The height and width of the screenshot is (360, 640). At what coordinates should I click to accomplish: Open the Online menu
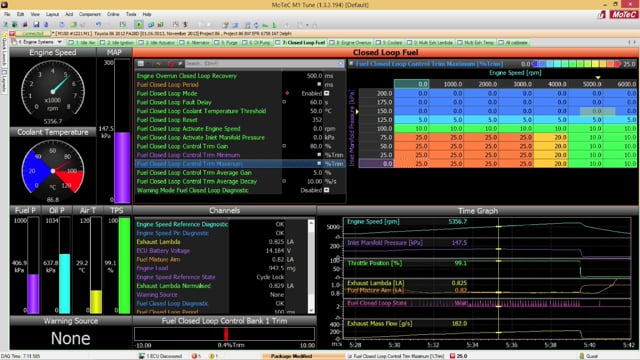(113, 14)
